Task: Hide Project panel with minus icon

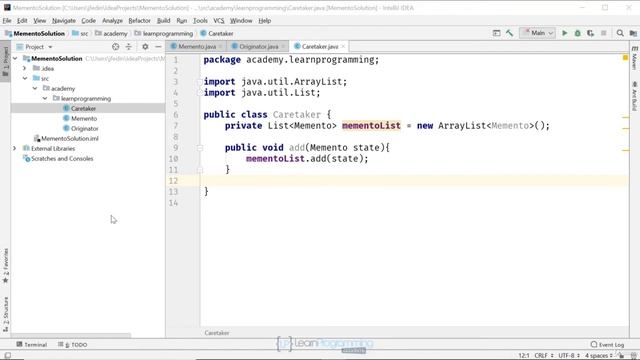Action: pos(158,47)
